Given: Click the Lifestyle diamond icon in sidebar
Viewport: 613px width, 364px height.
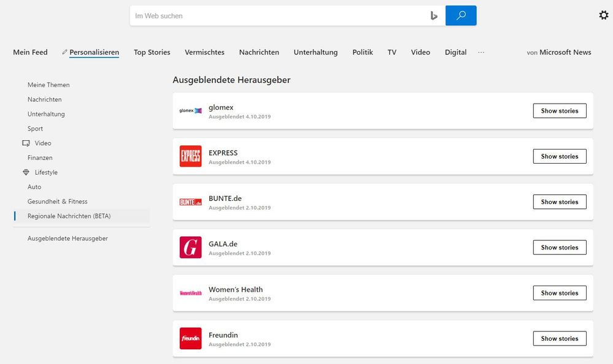Looking at the screenshot, I should [x=26, y=172].
